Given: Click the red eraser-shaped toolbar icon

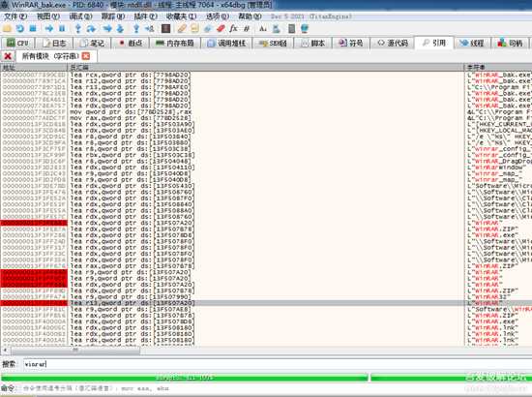Looking at the screenshot, I should (221, 29).
